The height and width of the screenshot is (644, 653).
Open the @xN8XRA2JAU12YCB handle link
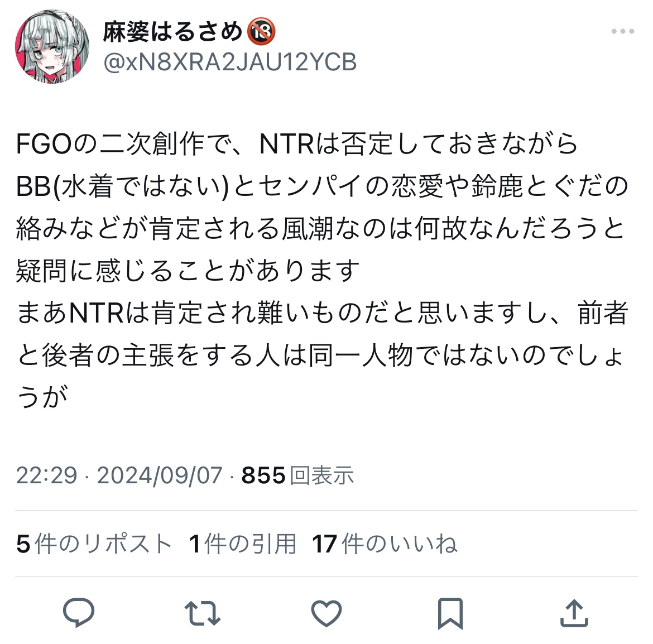230,63
